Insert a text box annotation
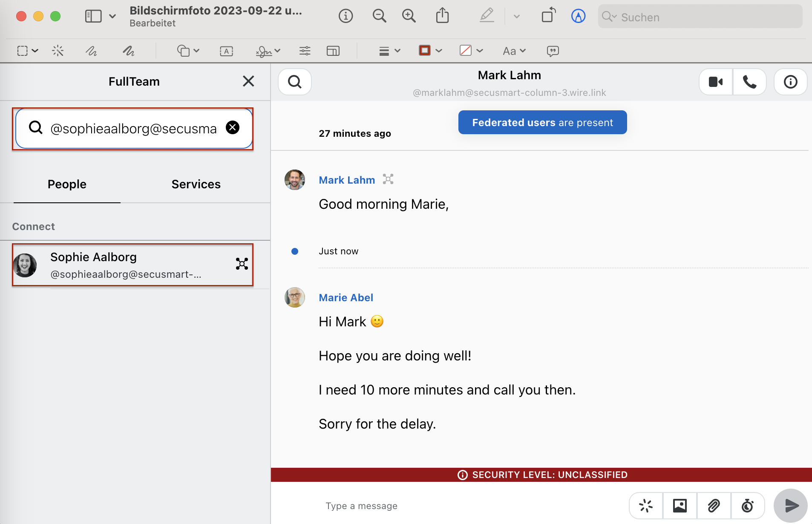 (x=226, y=51)
